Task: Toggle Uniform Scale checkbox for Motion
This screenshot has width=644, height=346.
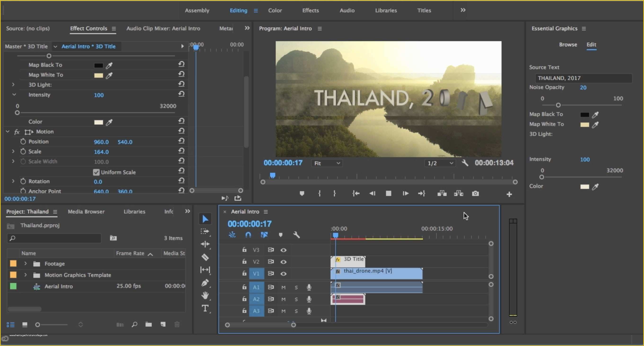Action: pyautogui.click(x=95, y=172)
